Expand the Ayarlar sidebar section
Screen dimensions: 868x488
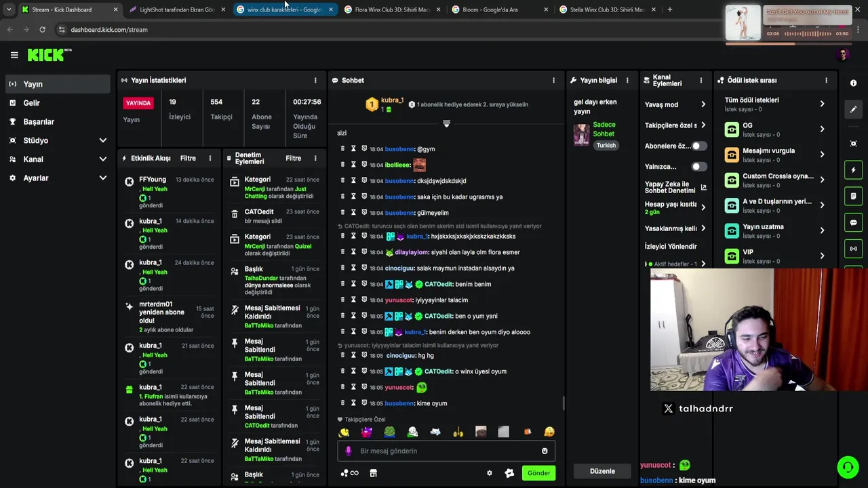[103, 178]
